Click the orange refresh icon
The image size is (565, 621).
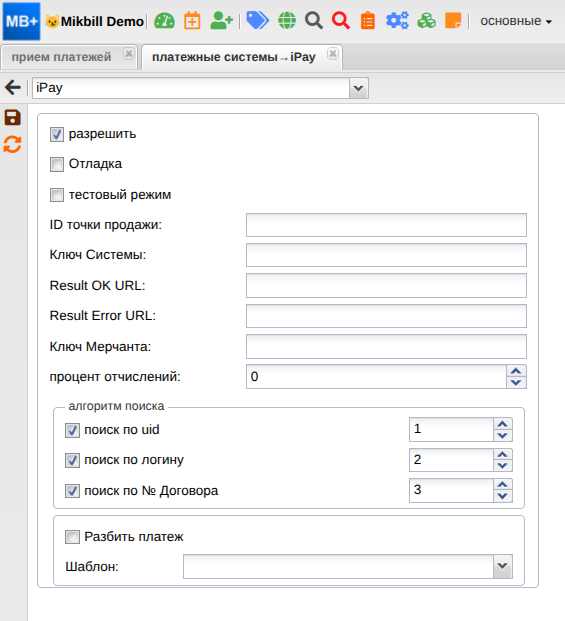[12, 144]
